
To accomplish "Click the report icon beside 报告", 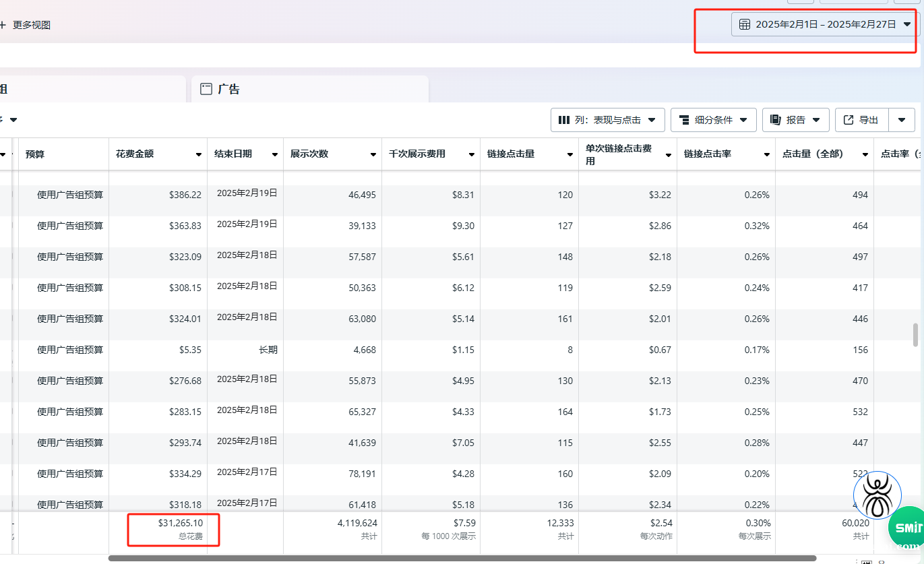I will pyautogui.click(x=775, y=120).
